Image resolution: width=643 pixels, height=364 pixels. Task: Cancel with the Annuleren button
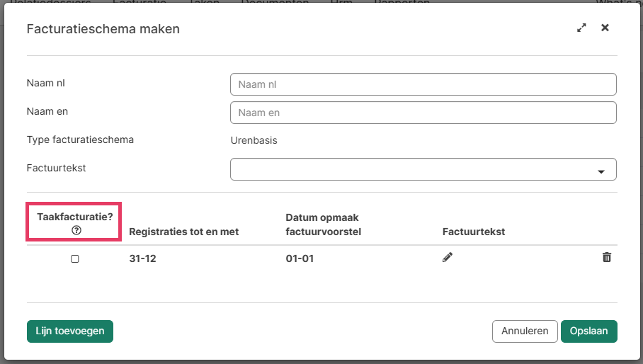coord(525,331)
